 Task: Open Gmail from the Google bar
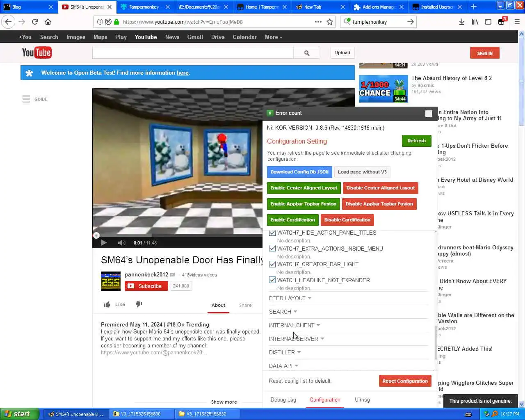(195, 37)
